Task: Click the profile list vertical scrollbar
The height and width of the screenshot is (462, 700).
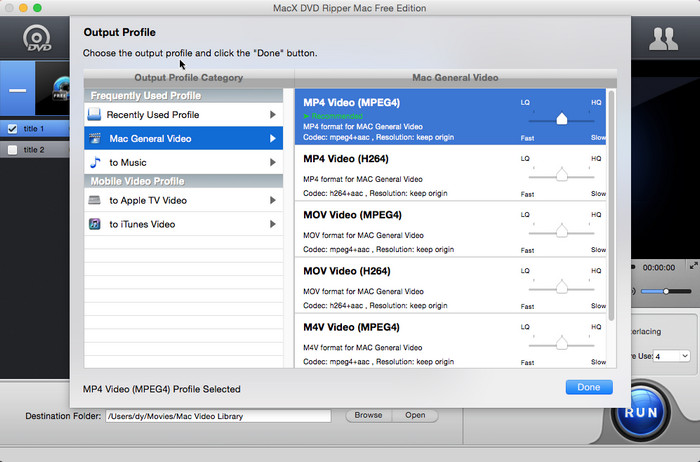Action: click(x=611, y=205)
